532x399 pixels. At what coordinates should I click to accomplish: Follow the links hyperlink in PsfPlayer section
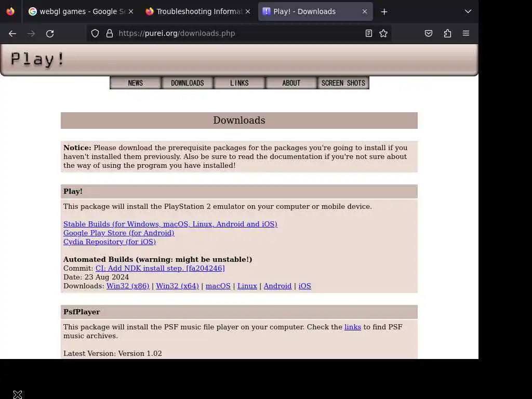pyautogui.click(x=353, y=327)
